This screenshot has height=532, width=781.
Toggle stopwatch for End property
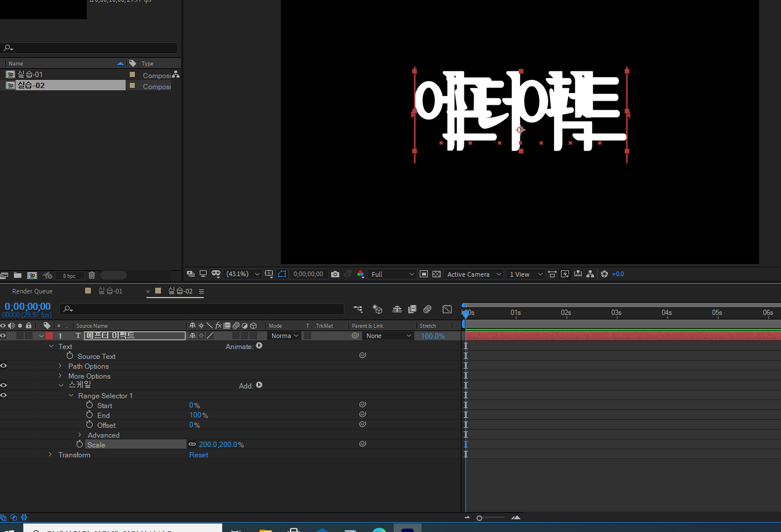[89, 415]
